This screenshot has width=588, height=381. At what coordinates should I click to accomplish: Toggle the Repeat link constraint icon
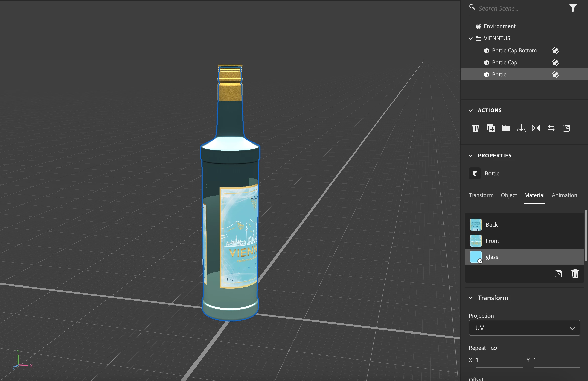click(494, 348)
